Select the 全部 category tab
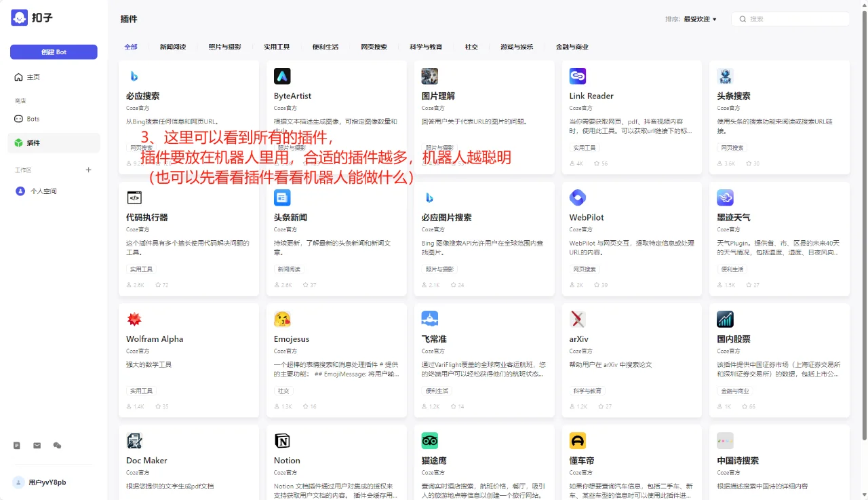The width and height of the screenshot is (868, 500). tap(131, 47)
